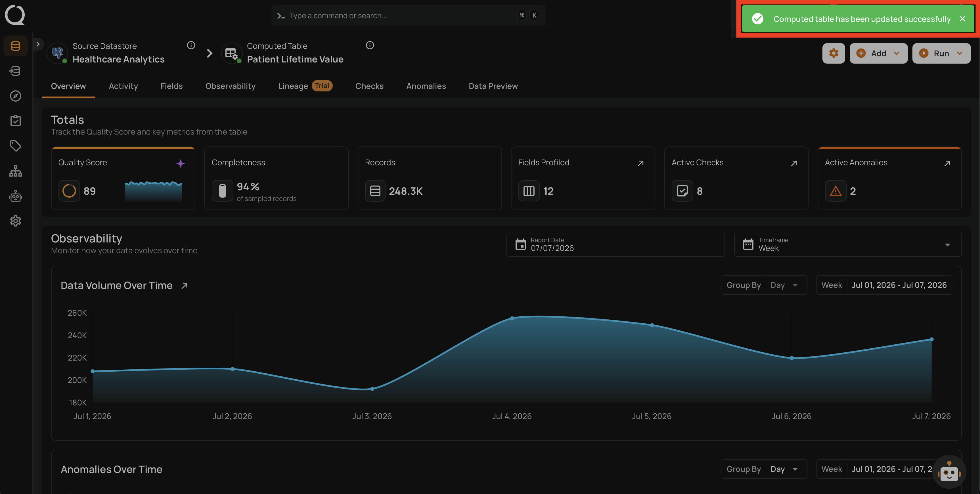The width and height of the screenshot is (980, 494).
Task: Click the orange gear settings button
Action: pyautogui.click(x=834, y=53)
